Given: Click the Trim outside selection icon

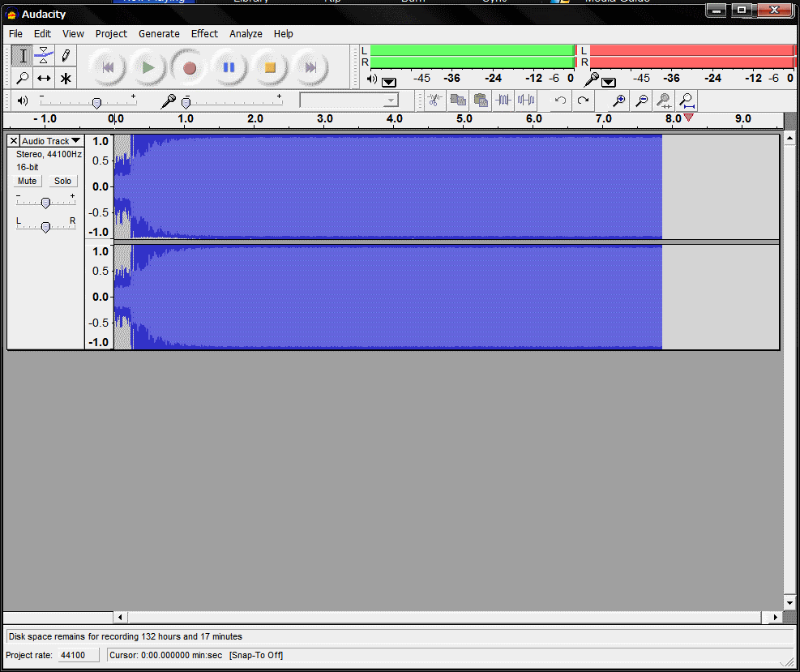Looking at the screenshot, I should [x=503, y=101].
